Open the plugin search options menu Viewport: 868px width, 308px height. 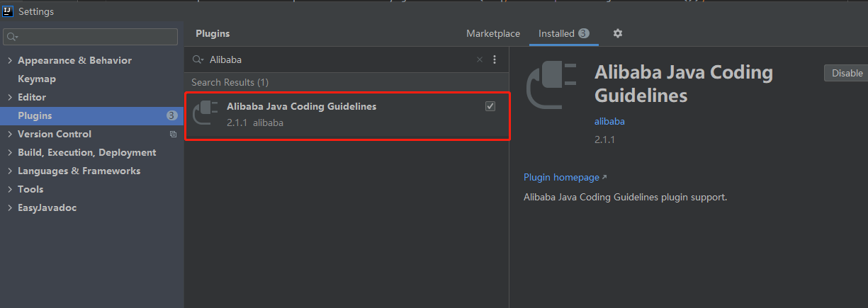click(495, 60)
